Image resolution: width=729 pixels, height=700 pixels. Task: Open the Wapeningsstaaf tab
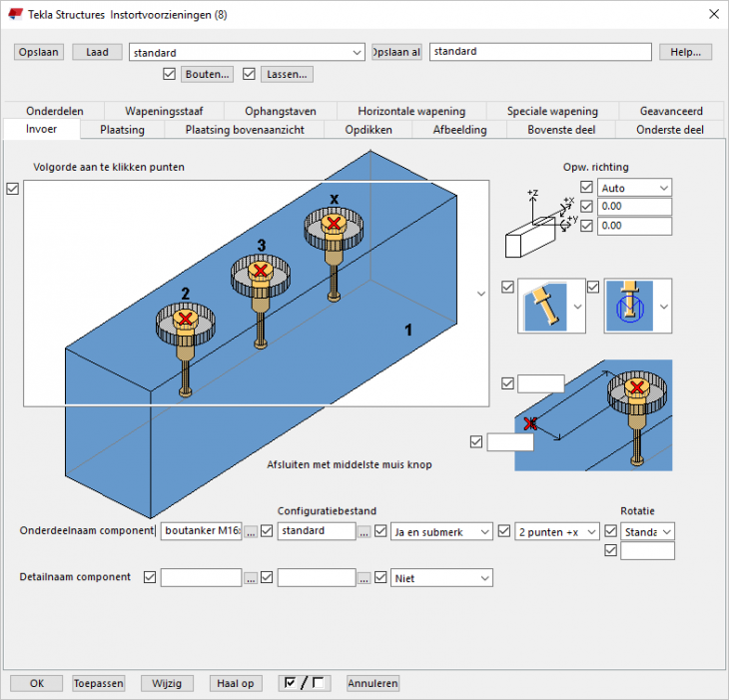click(162, 111)
